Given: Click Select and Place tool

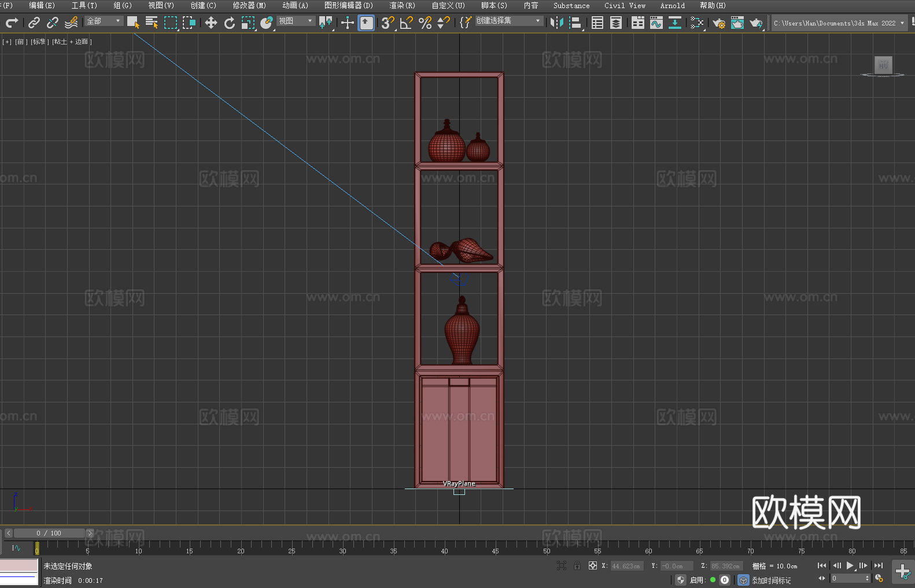Looking at the screenshot, I should (x=267, y=23).
